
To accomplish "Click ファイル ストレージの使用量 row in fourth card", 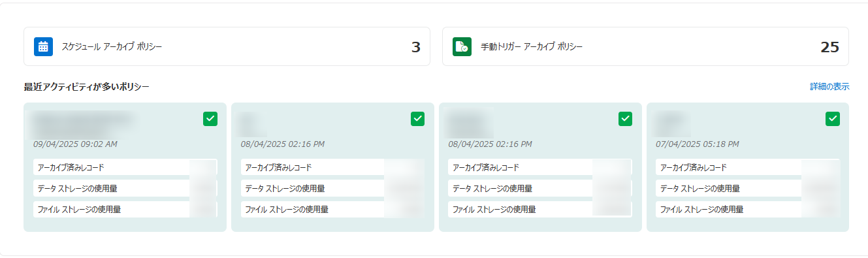I will point(748,209).
